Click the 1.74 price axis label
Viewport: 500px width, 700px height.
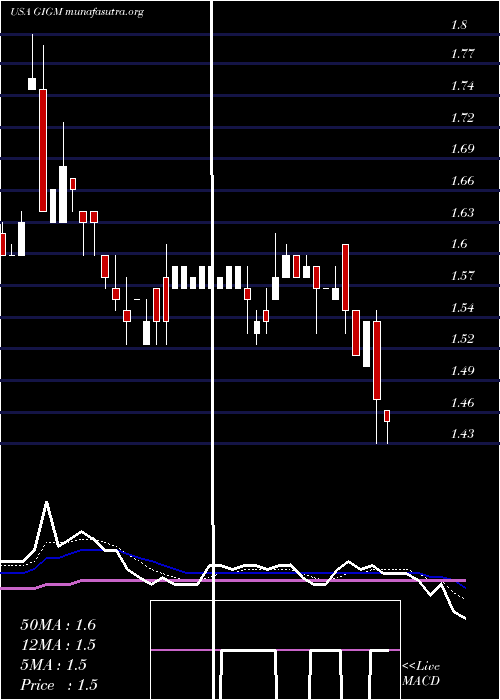coord(462,87)
